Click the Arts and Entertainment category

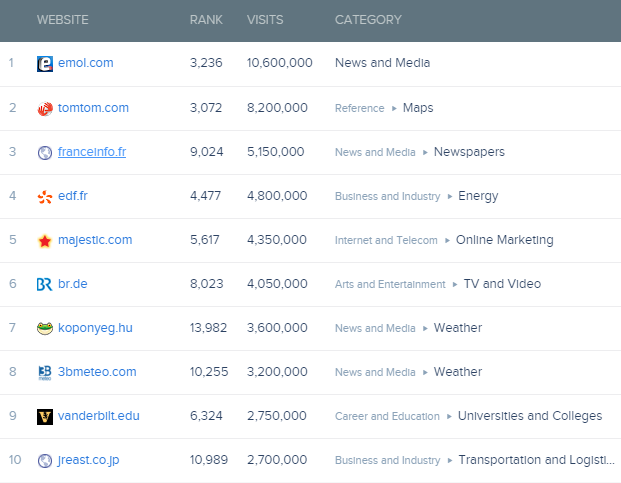(390, 284)
